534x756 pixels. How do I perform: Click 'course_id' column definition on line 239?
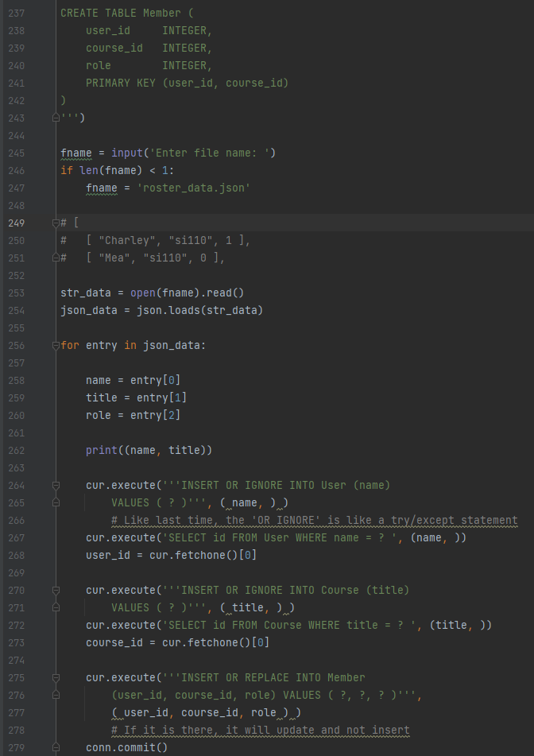(x=114, y=48)
